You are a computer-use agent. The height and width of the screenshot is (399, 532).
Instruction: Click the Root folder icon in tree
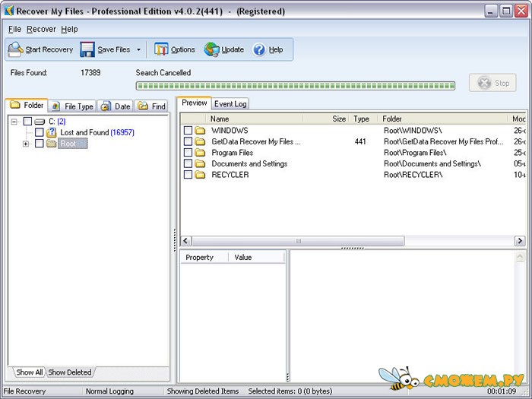pos(52,144)
